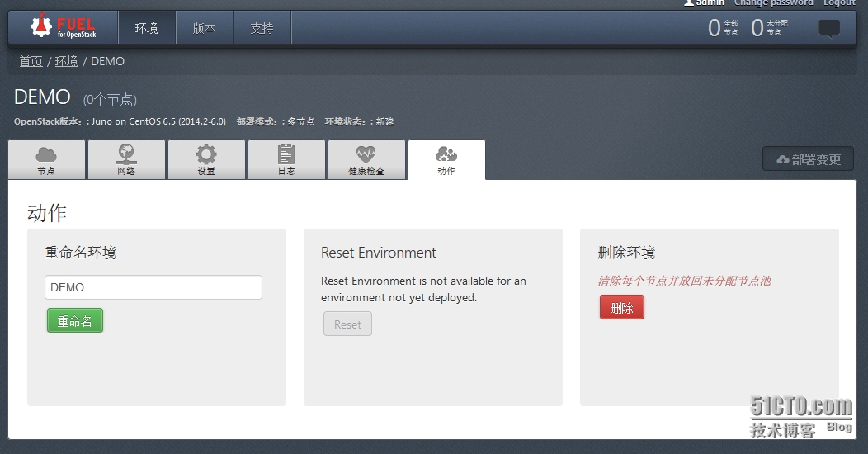Click the red 删除 button
This screenshot has width=868, height=454.
pyautogui.click(x=621, y=307)
